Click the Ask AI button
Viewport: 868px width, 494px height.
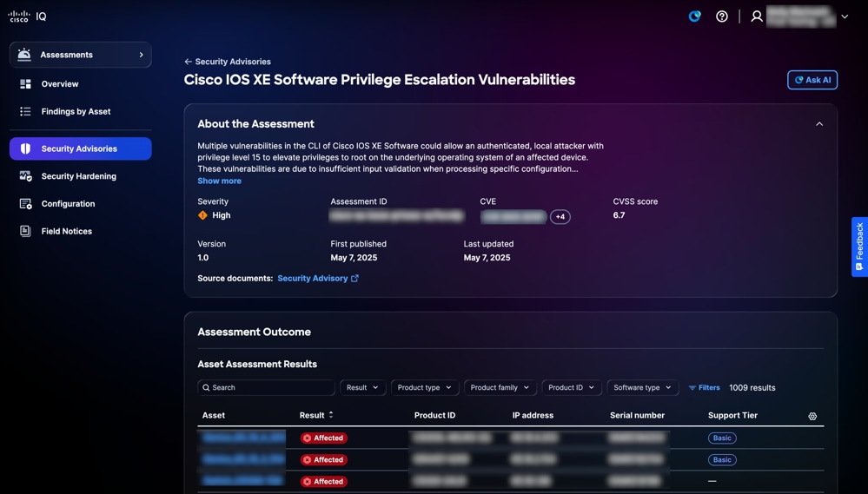pyautogui.click(x=812, y=80)
